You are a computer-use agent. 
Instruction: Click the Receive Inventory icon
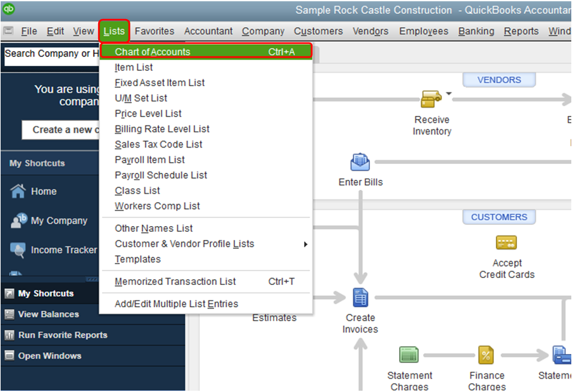pyautogui.click(x=431, y=99)
